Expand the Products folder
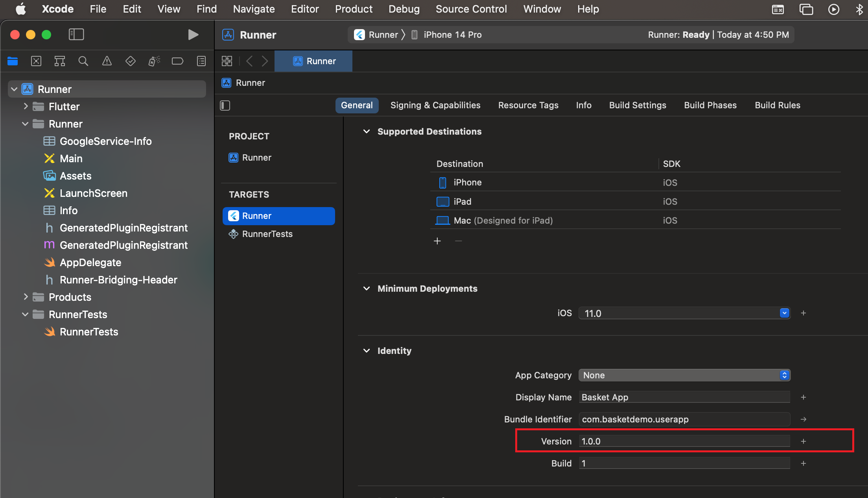 [25, 297]
